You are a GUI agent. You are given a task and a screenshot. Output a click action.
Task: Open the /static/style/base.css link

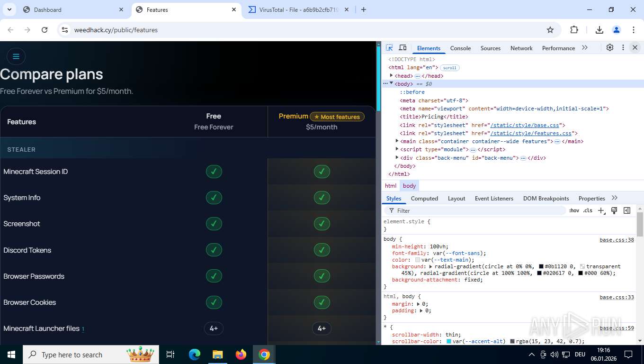tap(525, 125)
